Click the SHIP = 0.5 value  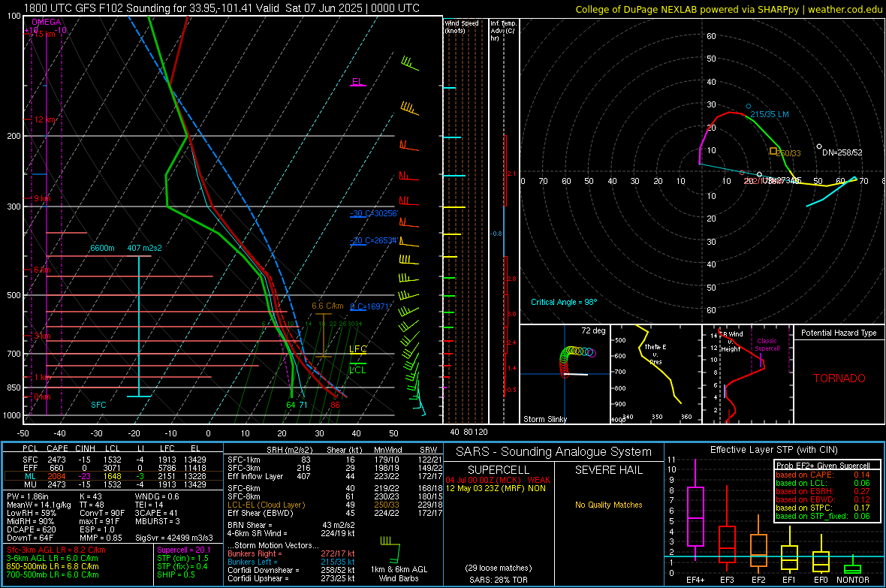coord(176,574)
